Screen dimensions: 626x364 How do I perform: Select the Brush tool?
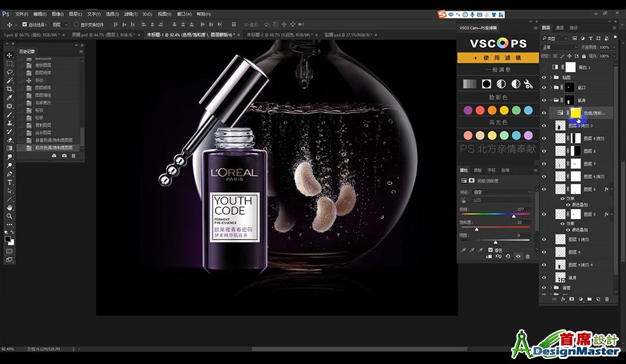9,114
